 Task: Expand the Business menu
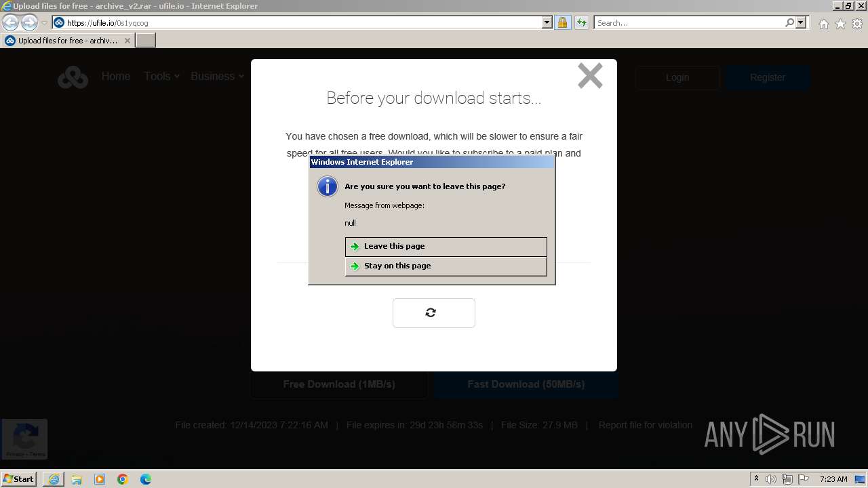[217, 77]
